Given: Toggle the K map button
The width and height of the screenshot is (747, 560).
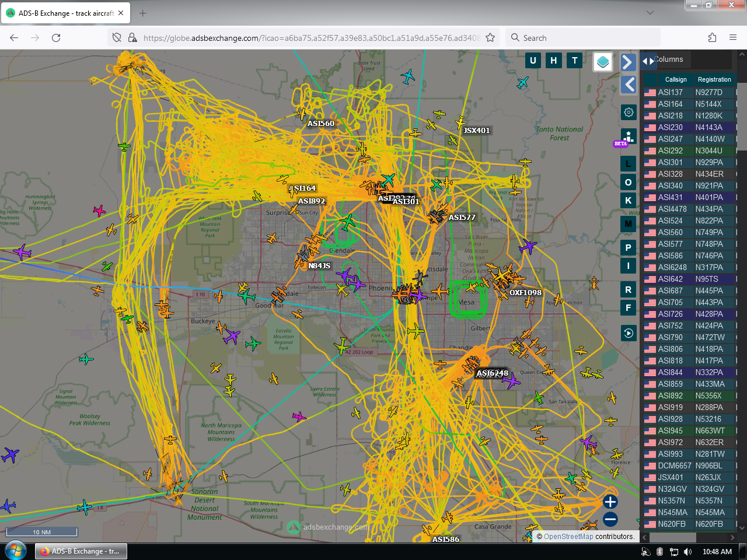Looking at the screenshot, I should point(629,200).
